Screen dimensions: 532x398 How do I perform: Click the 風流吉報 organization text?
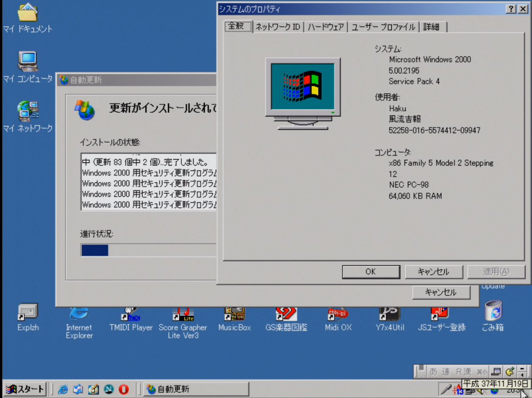pos(405,119)
